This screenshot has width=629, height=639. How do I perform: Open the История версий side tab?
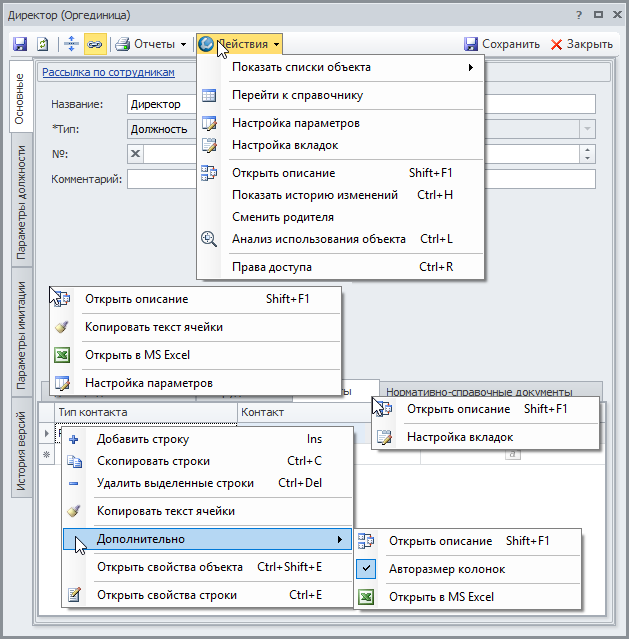[x=21, y=452]
